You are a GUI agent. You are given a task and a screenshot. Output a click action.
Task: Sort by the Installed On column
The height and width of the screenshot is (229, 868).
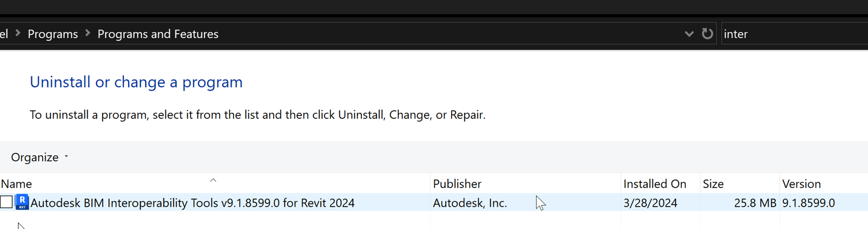[x=655, y=184]
